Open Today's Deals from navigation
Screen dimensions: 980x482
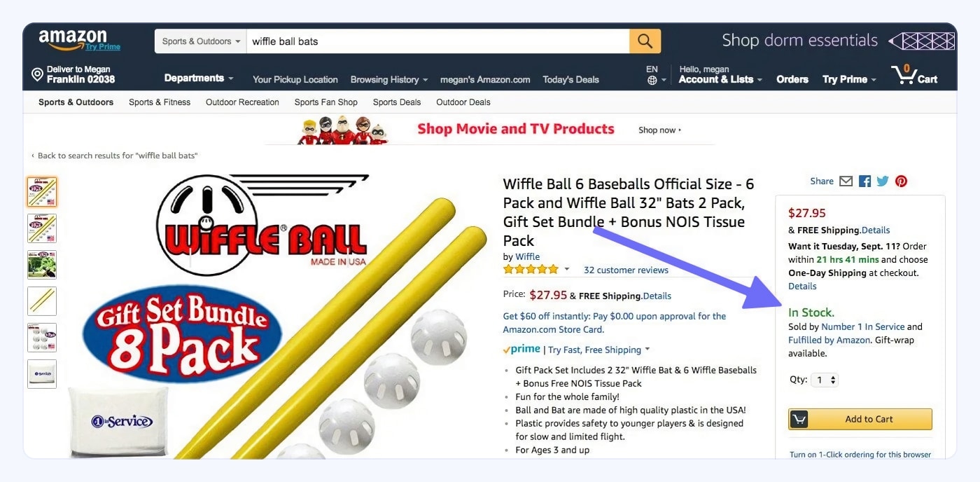(x=570, y=80)
